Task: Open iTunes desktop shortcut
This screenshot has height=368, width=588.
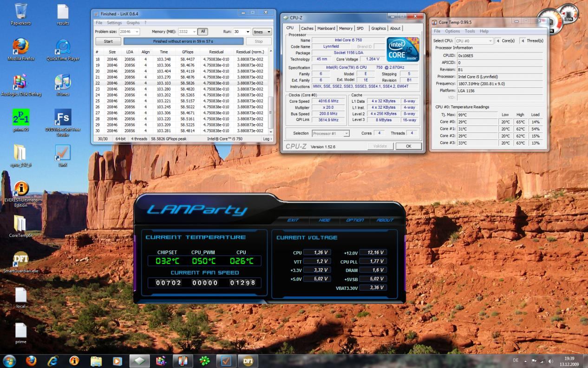Action: point(63,85)
